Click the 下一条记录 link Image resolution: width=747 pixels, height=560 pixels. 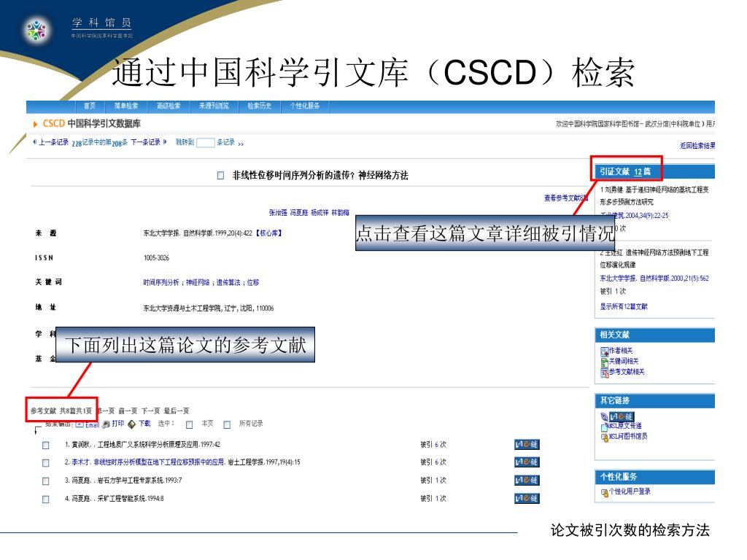tap(146, 142)
